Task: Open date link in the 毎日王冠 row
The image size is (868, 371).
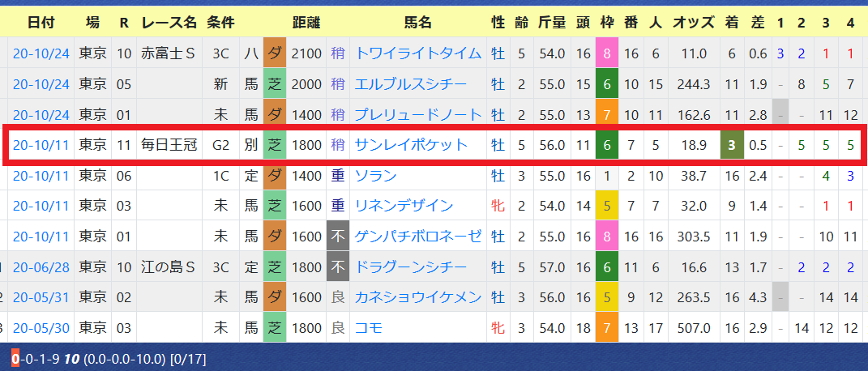Action: tap(41, 146)
